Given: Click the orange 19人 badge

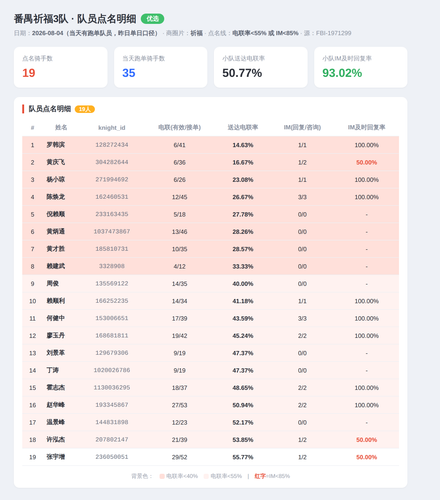Looking at the screenshot, I should click(85, 109).
